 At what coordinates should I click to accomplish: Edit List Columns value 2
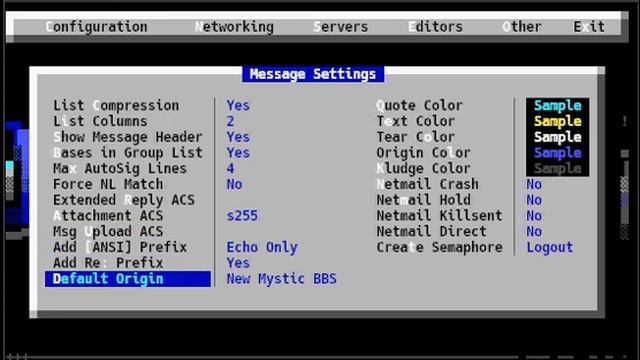tap(231, 121)
